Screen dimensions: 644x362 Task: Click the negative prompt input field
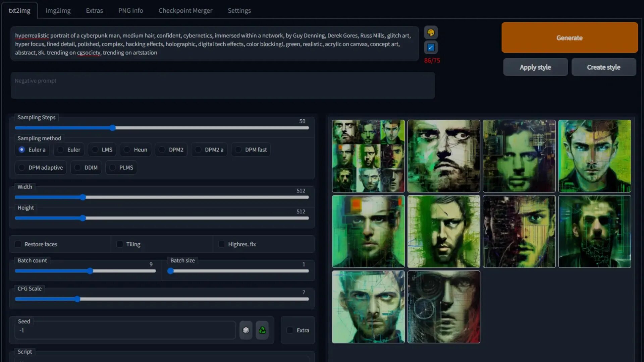tap(222, 85)
